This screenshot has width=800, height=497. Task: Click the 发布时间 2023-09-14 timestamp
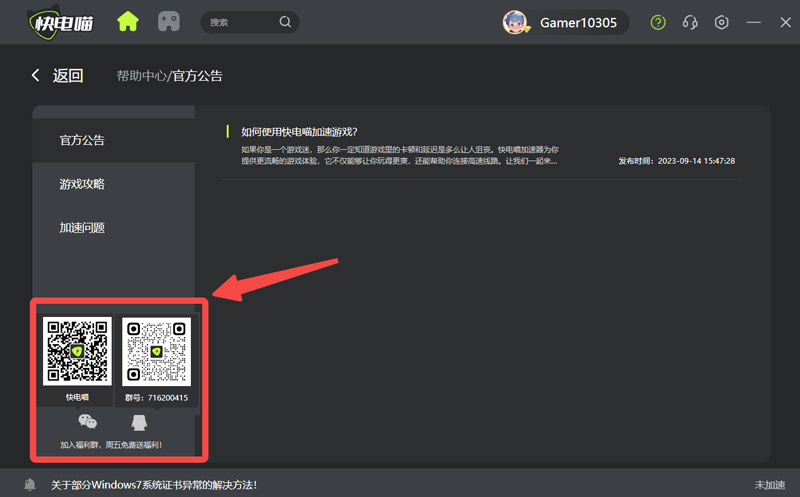click(x=677, y=161)
